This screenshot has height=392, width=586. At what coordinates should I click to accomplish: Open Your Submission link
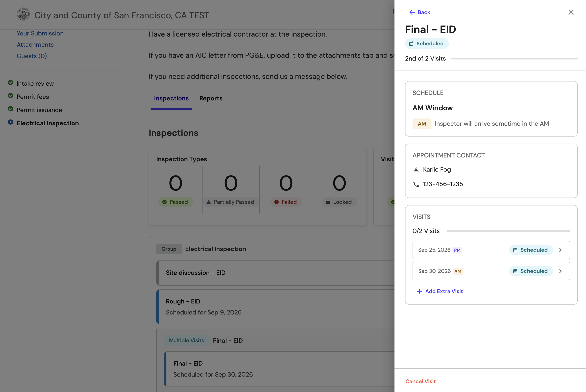[40, 33]
